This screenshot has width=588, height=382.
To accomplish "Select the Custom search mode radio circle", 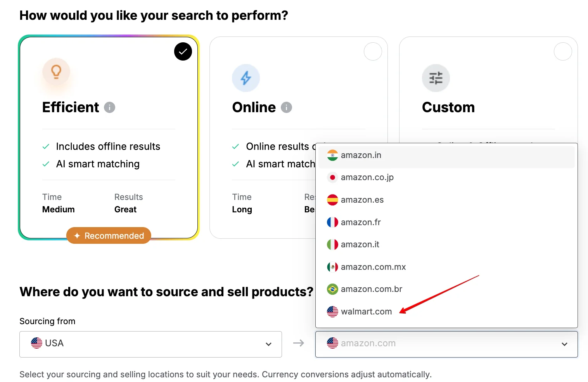I will [563, 52].
